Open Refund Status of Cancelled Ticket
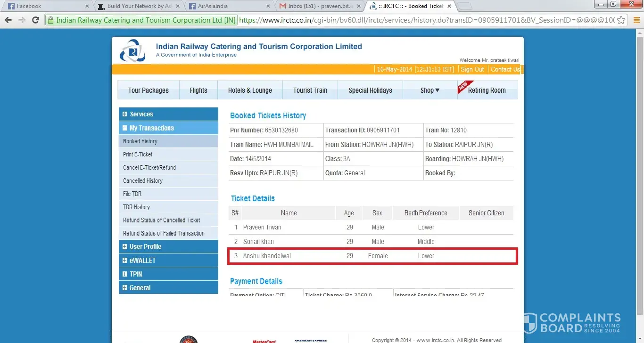Viewport: 644px width, 343px height. coord(168,220)
